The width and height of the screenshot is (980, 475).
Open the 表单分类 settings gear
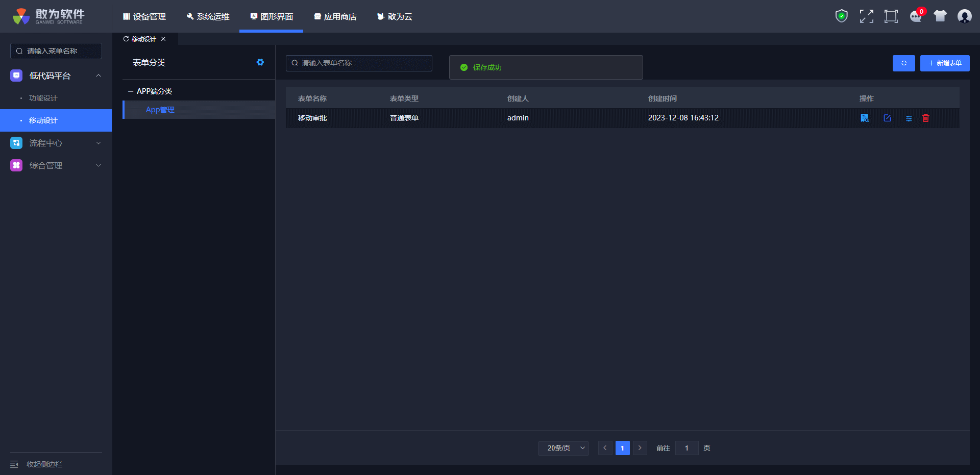[260, 62]
